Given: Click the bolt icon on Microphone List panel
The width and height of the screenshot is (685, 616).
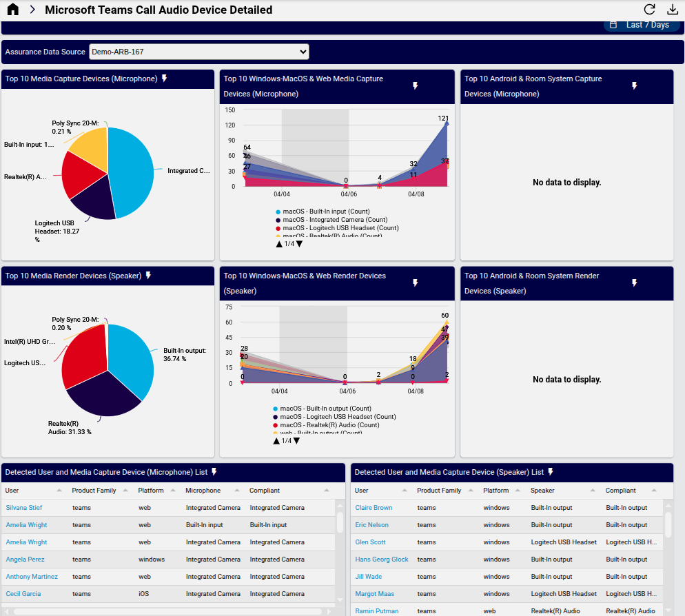Looking at the screenshot, I should click(x=214, y=471).
